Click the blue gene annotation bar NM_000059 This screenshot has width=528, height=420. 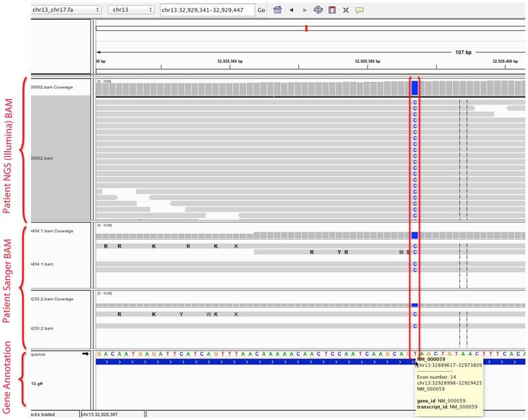[251, 362]
